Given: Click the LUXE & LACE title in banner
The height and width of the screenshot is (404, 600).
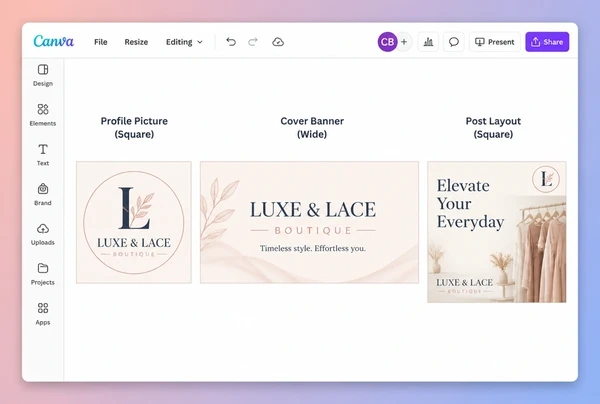Looking at the screenshot, I should [313, 210].
